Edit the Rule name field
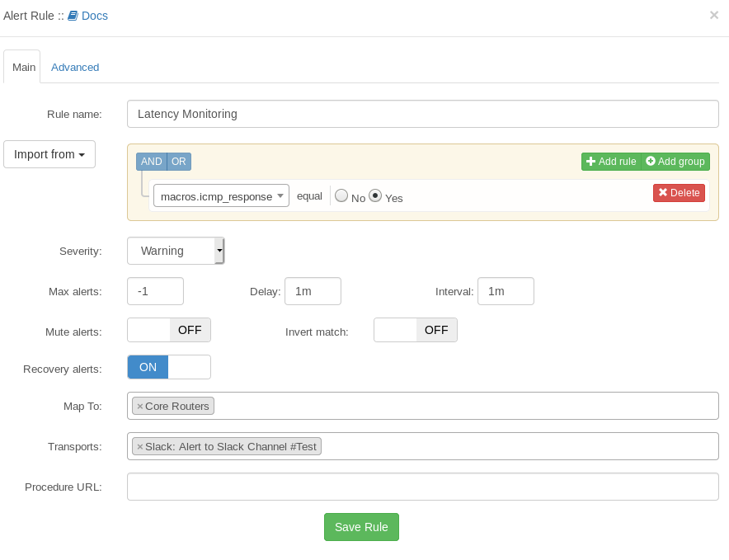Image resolution: width=729 pixels, height=560 pixels. 421,113
